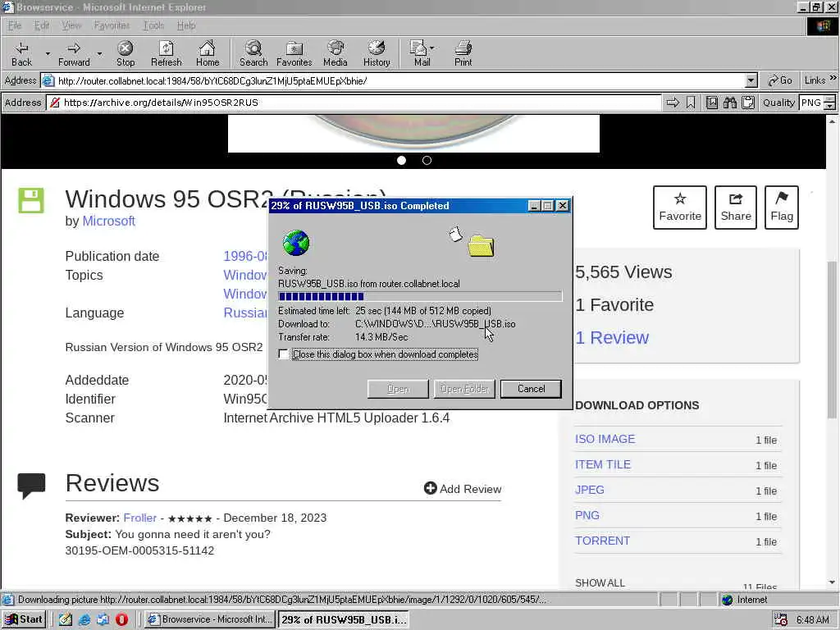
Task: Click the Reviews speech bubble icon
Action: click(x=31, y=486)
